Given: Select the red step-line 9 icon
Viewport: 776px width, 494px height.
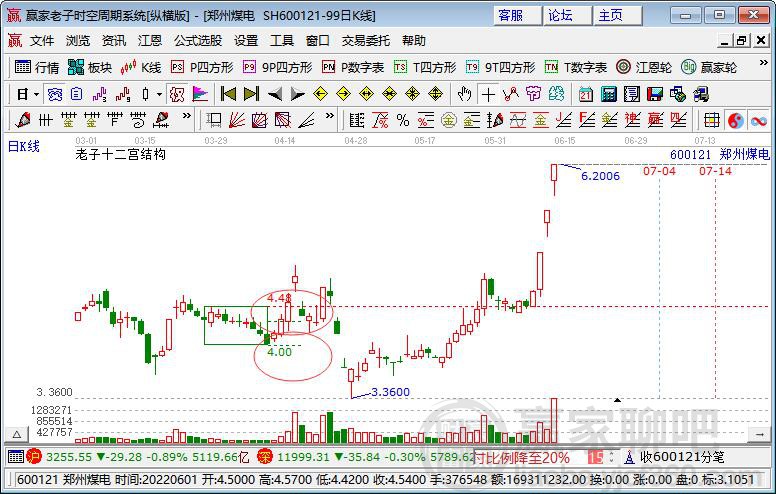Looking at the screenshot, I should coord(123,94).
